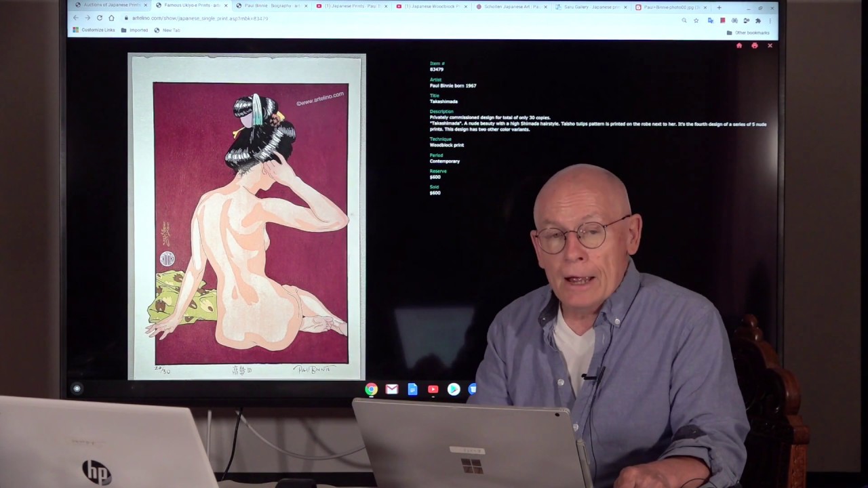Image resolution: width=868 pixels, height=488 pixels.
Task: Open Chrome three-dot menu
Action: pyautogui.click(x=770, y=20)
